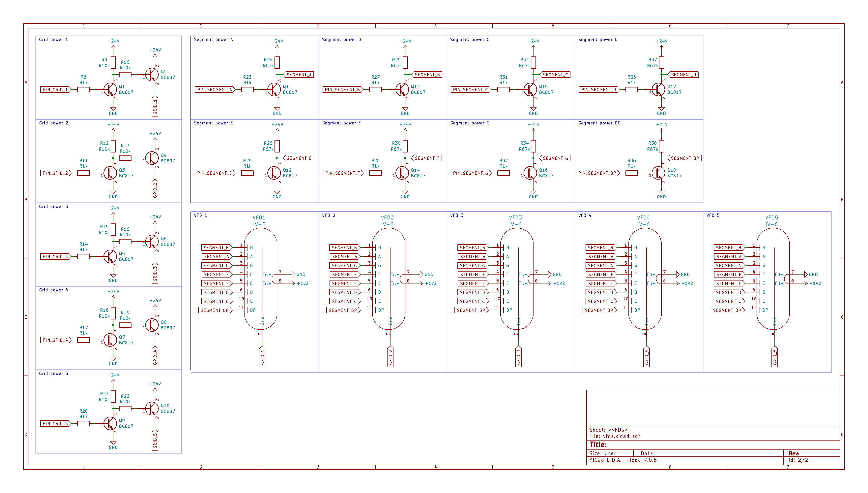Image resolution: width=868 pixels, height=493 pixels.
Task: Click transistor Q1 BC817 symbol
Action: 110,89
